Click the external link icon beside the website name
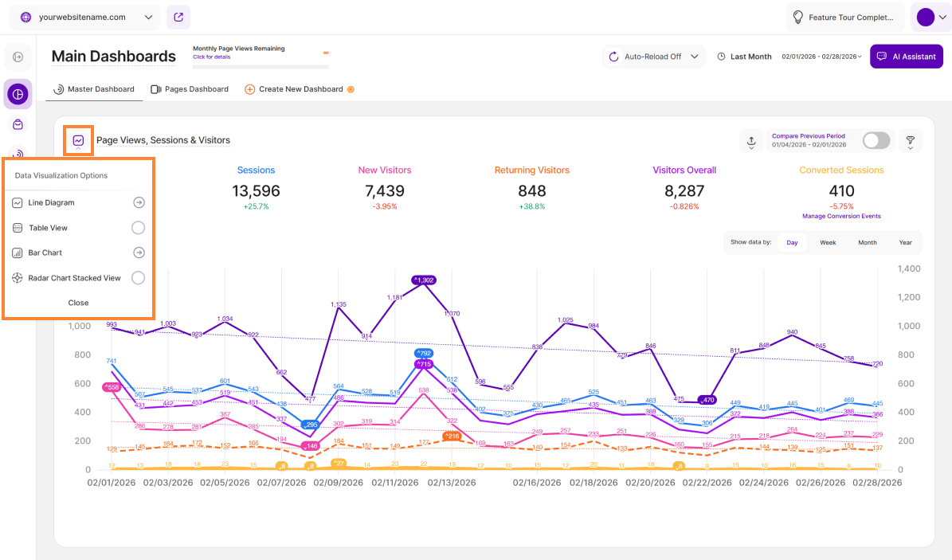 click(178, 17)
